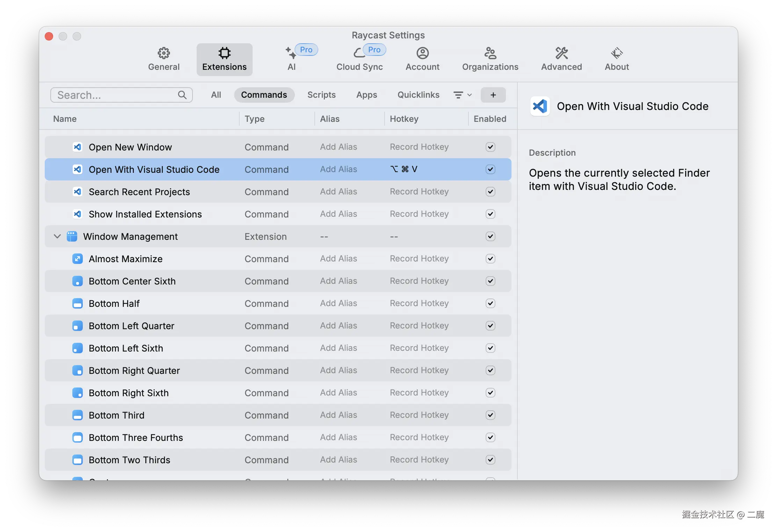The image size is (777, 532).
Task: Click into the Search extensions field
Action: (115, 95)
